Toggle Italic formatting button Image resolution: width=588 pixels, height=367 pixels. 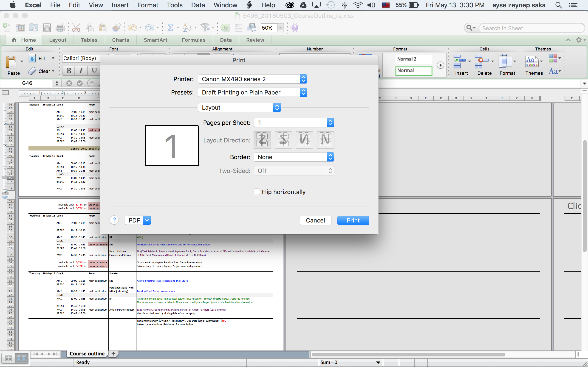click(81, 71)
